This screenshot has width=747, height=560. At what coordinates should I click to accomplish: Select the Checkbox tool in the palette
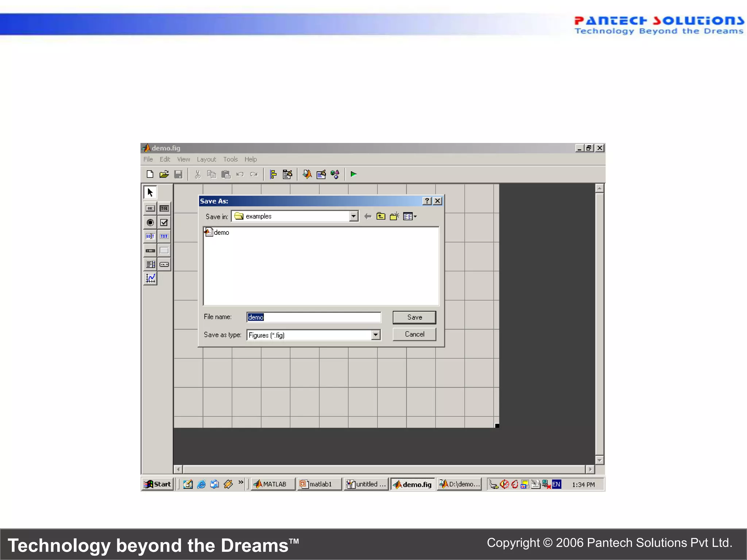pos(164,222)
